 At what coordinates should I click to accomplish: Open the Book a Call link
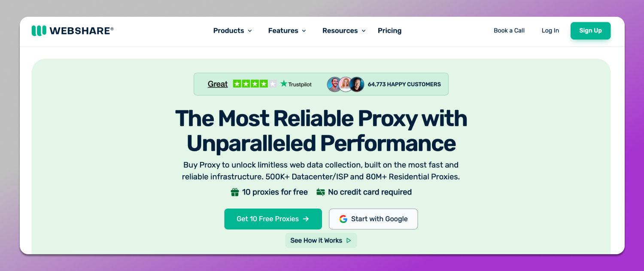coord(509,30)
